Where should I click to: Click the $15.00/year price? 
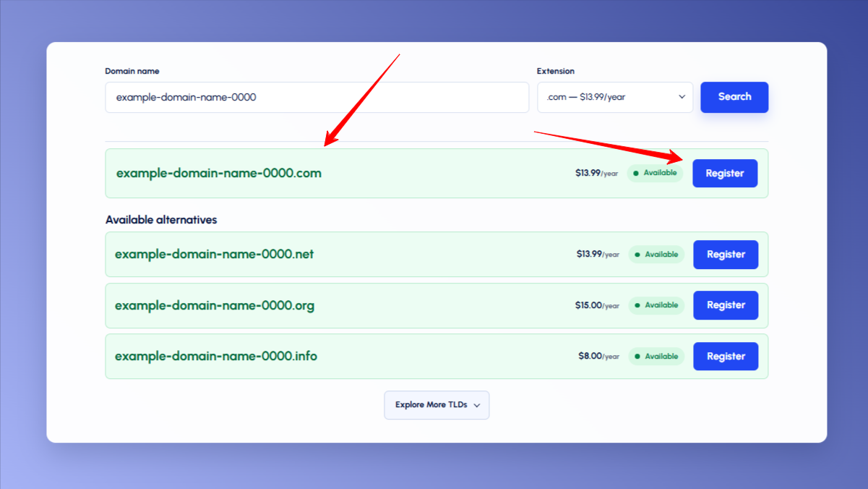597,306
